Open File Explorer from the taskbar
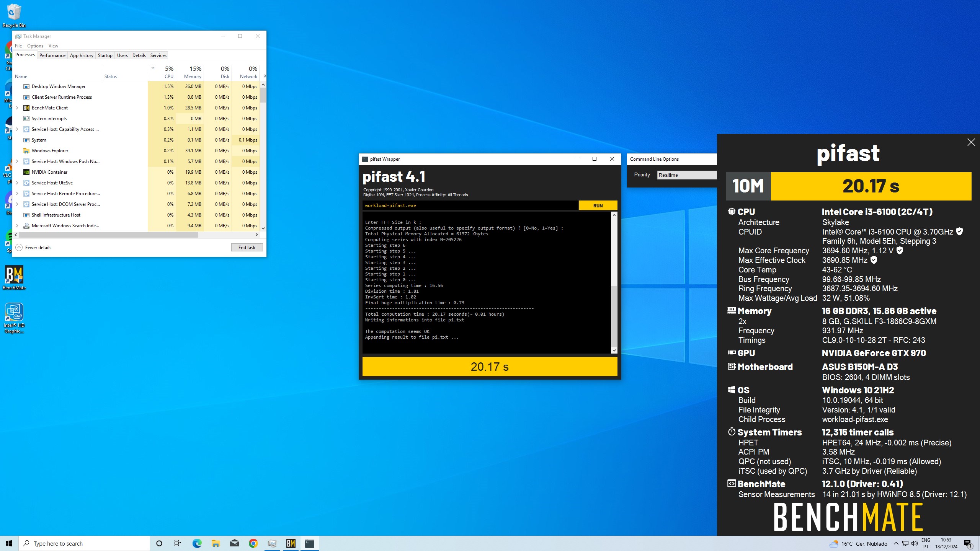 pyautogui.click(x=216, y=543)
